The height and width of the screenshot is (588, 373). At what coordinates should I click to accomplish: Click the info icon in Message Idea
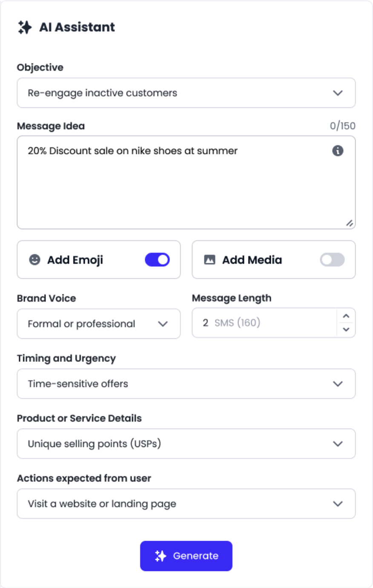pyautogui.click(x=338, y=150)
